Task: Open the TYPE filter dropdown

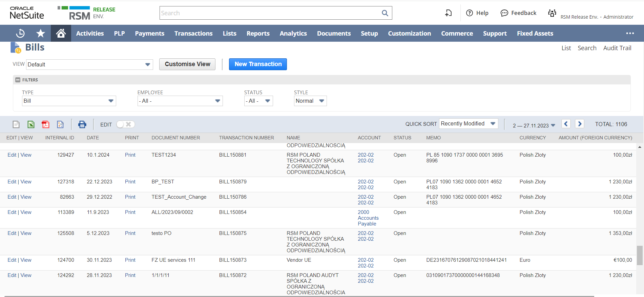Action: (x=69, y=101)
